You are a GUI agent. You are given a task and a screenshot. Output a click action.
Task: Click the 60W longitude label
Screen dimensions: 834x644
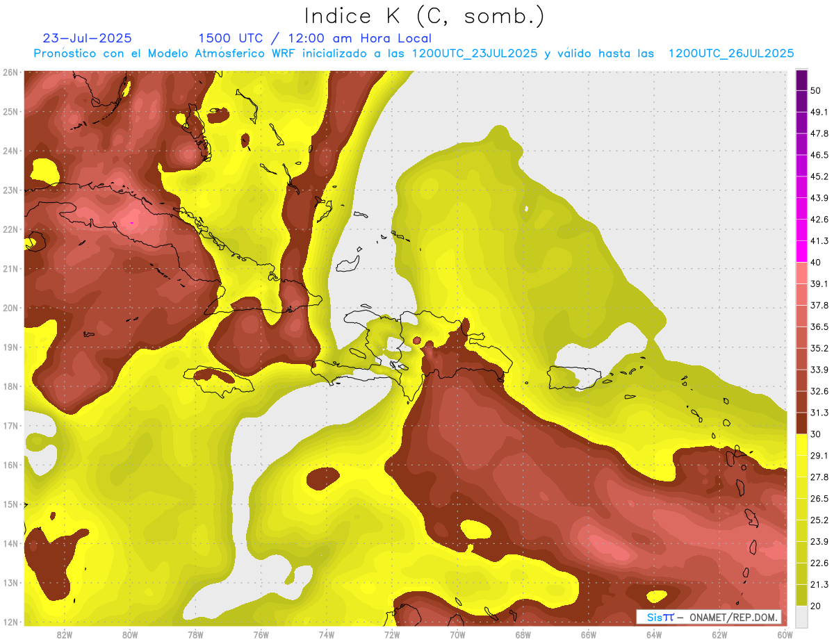[785, 635]
